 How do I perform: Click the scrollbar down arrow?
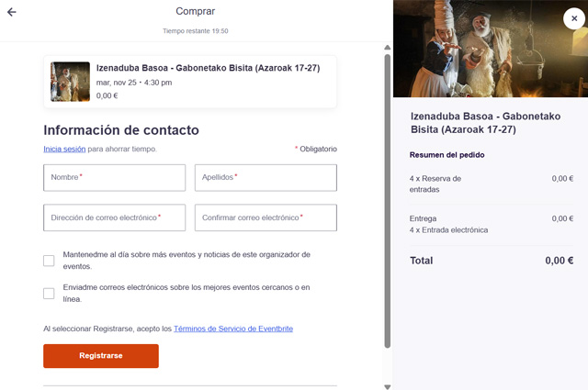pos(387,385)
